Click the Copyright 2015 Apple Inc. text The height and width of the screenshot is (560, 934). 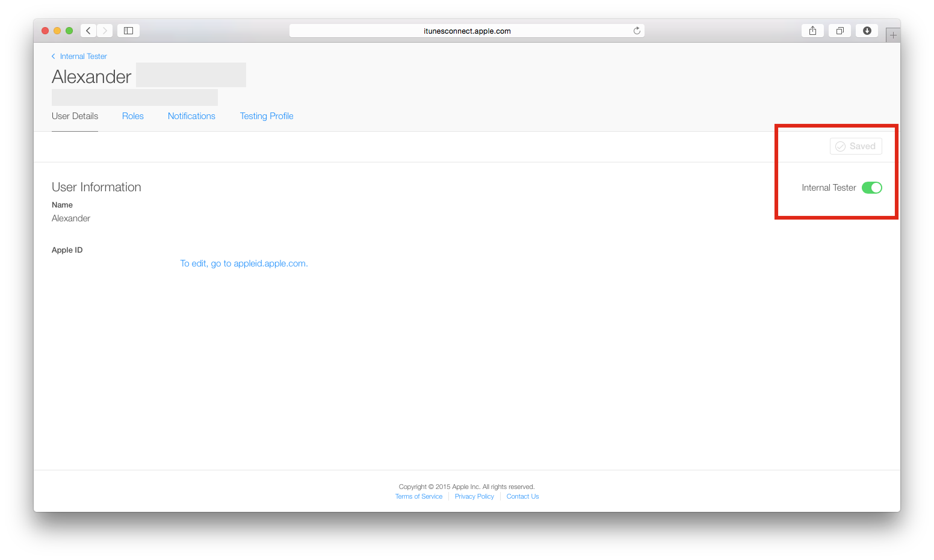click(466, 487)
